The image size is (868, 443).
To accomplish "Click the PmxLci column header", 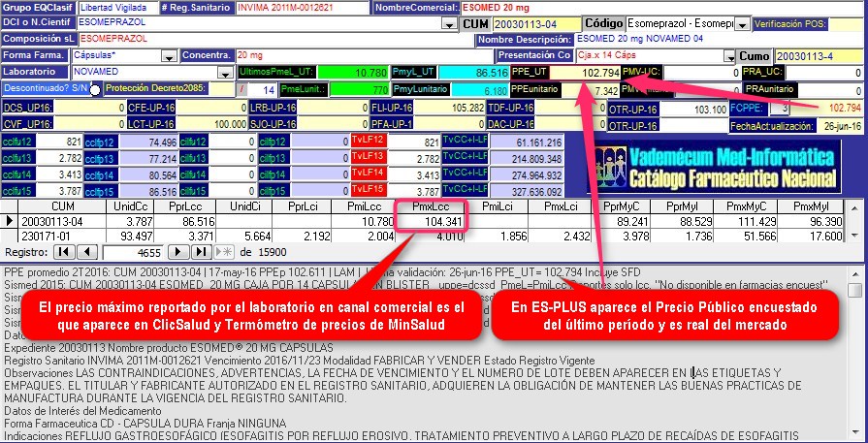I will pos(561,206).
